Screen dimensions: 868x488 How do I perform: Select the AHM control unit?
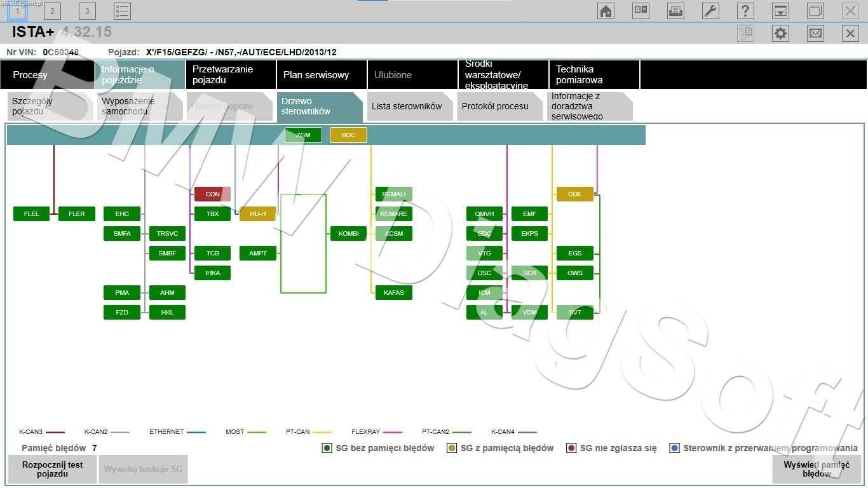[x=167, y=292]
